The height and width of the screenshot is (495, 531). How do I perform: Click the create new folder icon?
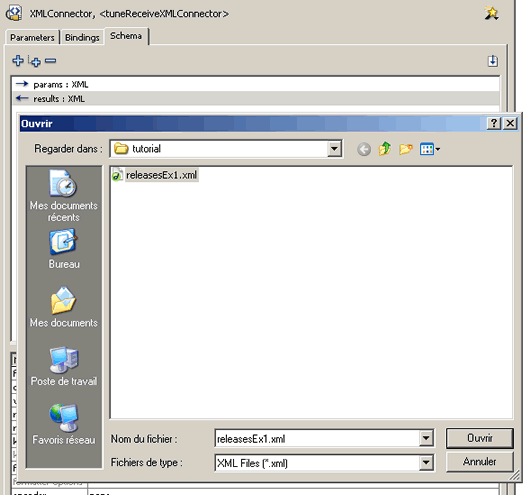click(x=406, y=149)
